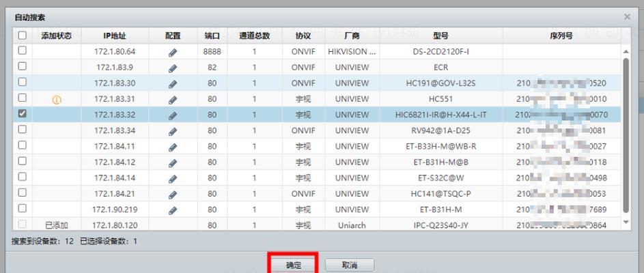Click orange info icon for 172.1.83.31

pos(57,100)
